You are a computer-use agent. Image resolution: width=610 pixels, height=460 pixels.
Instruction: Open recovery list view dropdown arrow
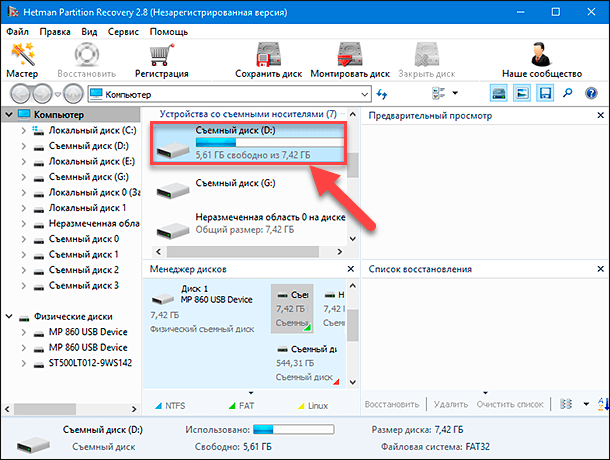tap(586, 404)
